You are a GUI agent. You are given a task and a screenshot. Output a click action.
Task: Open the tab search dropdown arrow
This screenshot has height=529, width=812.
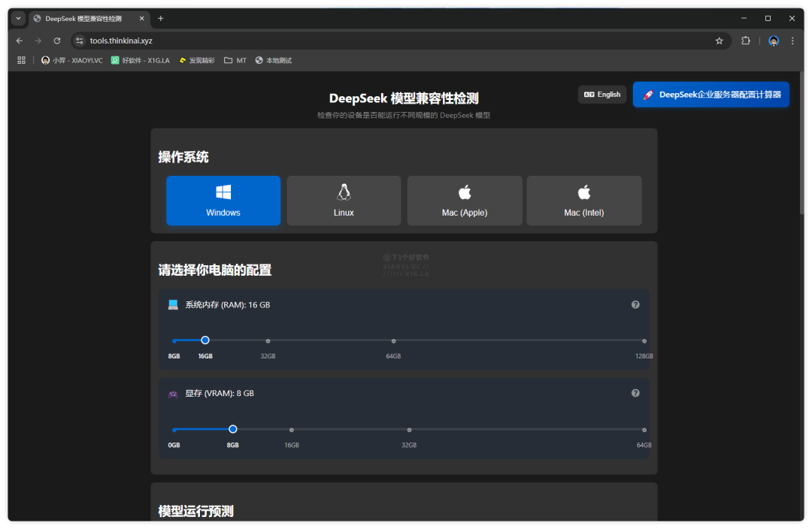(x=18, y=18)
